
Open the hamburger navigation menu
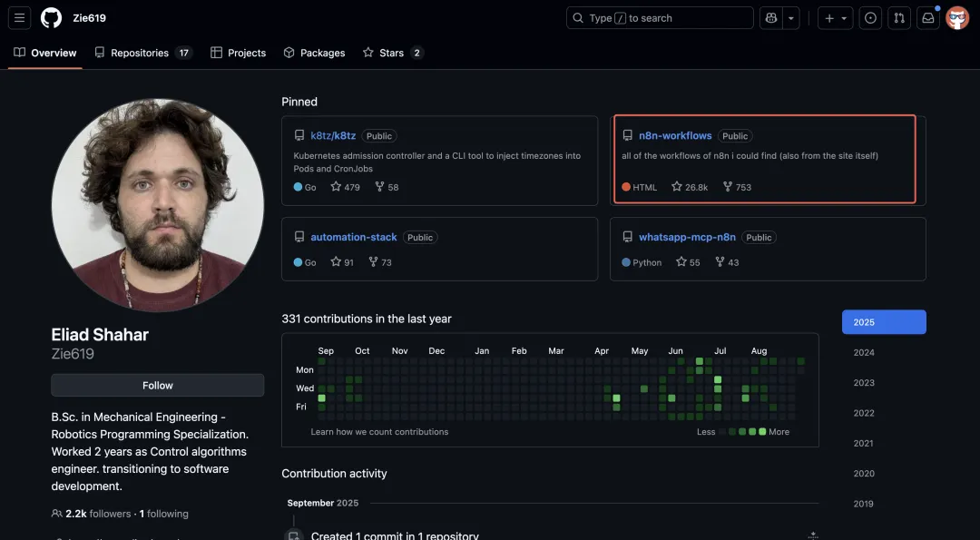19,18
